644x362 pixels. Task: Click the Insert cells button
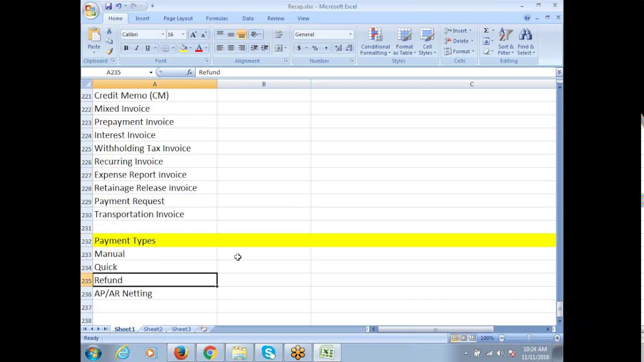tap(458, 31)
